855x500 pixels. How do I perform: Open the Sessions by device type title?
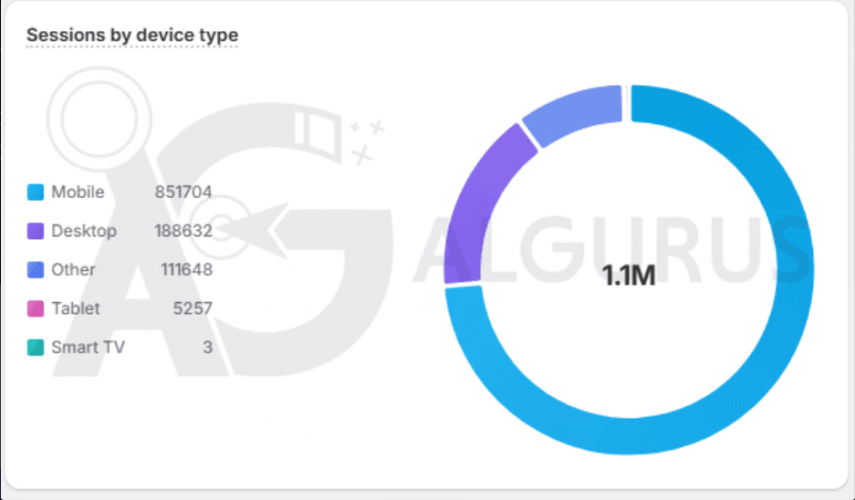(132, 35)
